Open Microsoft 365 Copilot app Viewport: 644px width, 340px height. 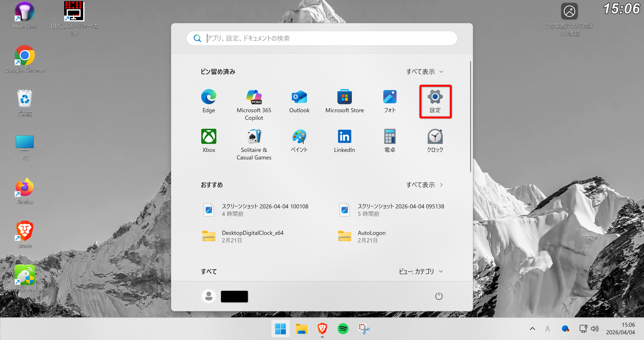[254, 105]
